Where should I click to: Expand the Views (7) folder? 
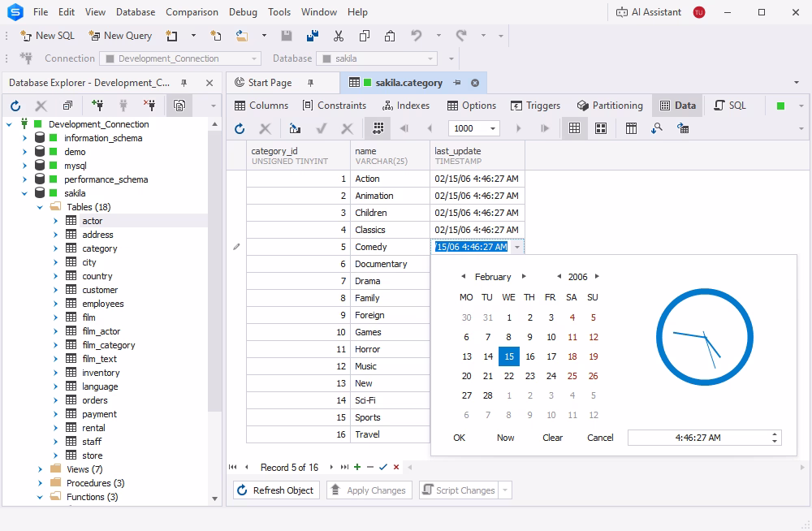40,469
